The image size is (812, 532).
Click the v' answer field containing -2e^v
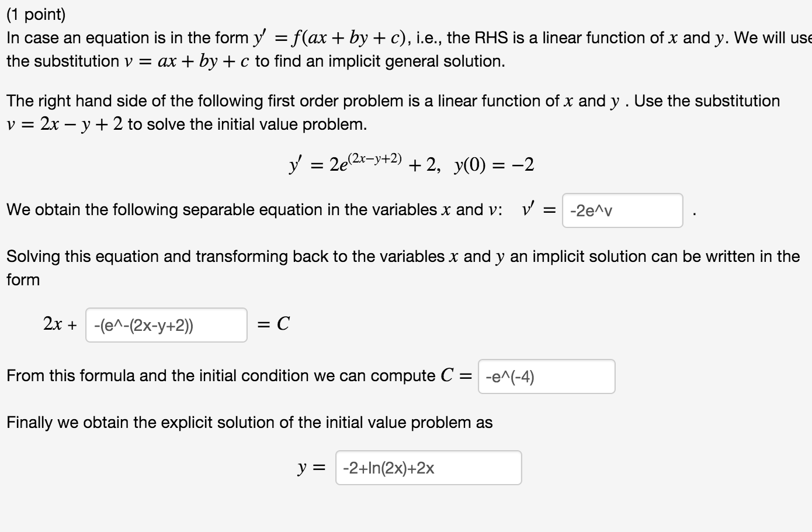click(x=621, y=211)
